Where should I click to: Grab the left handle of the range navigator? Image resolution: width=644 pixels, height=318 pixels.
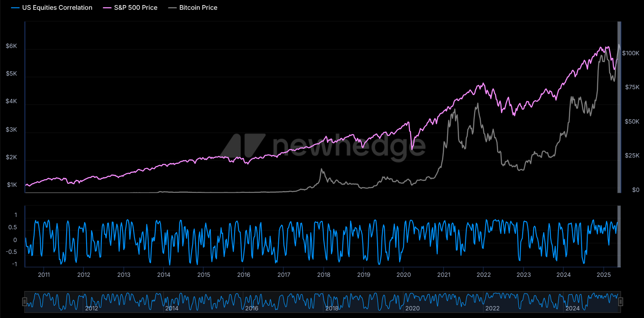25,302
